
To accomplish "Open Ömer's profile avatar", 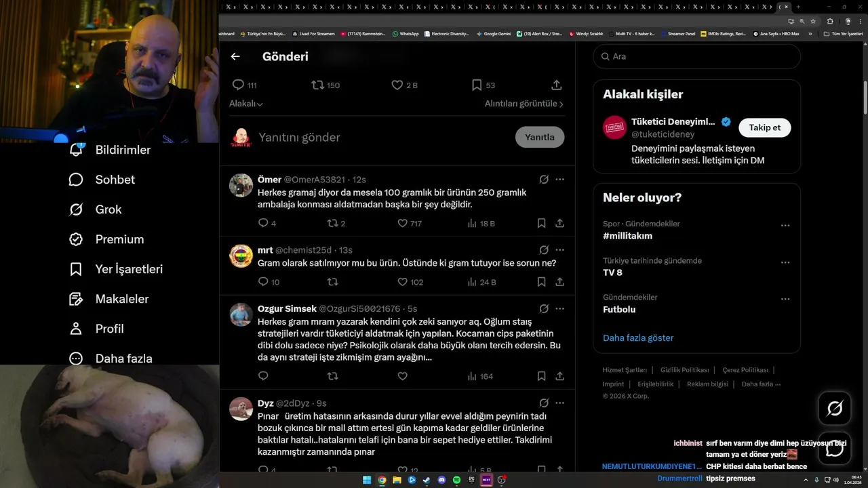I will (x=241, y=185).
